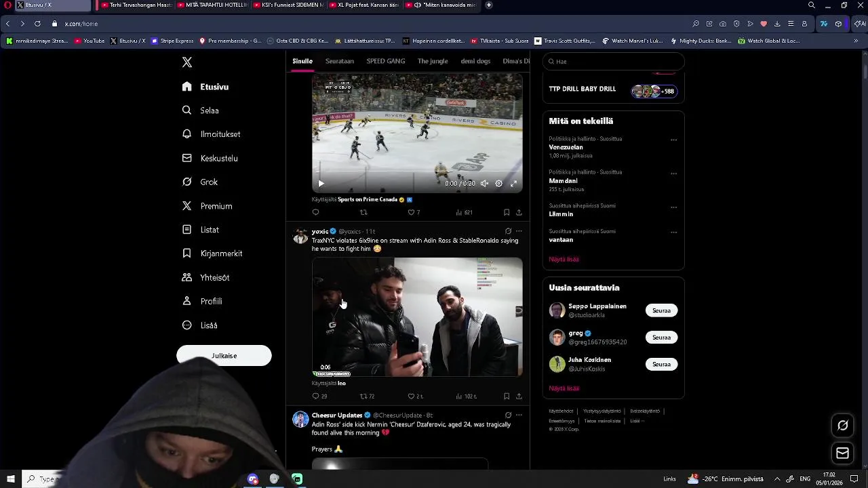Viewport: 868px width, 488px height.
Task: Open Listat in sidebar
Action: click(x=201, y=230)
